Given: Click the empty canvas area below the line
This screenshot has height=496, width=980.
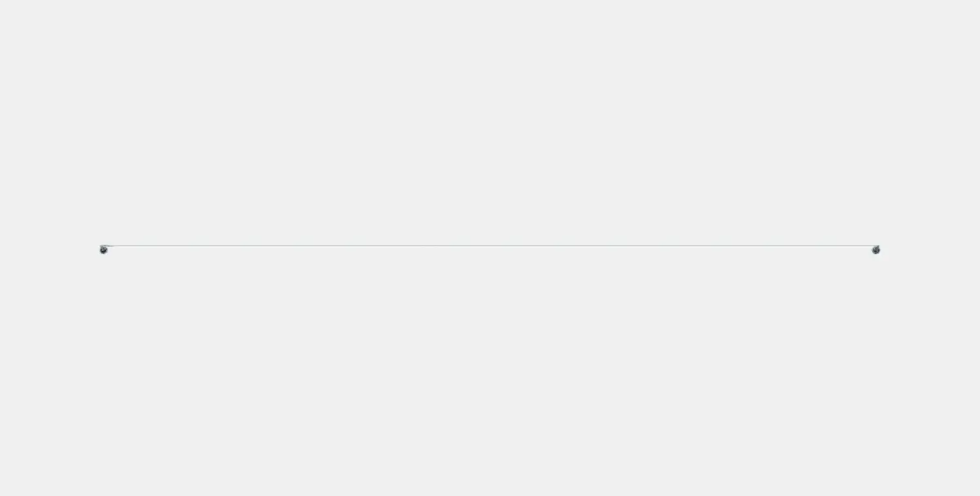Looking at the screenshot, I should 490,372.
